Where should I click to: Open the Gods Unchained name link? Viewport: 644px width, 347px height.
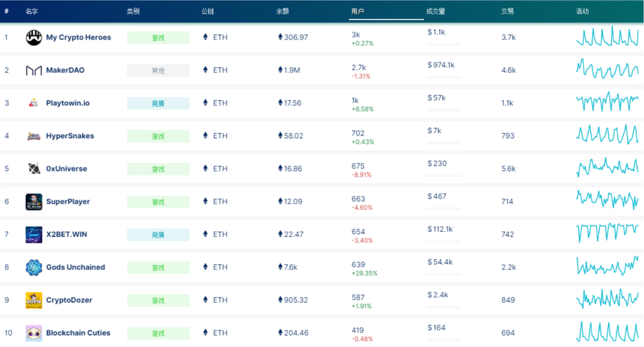(75, 267)
